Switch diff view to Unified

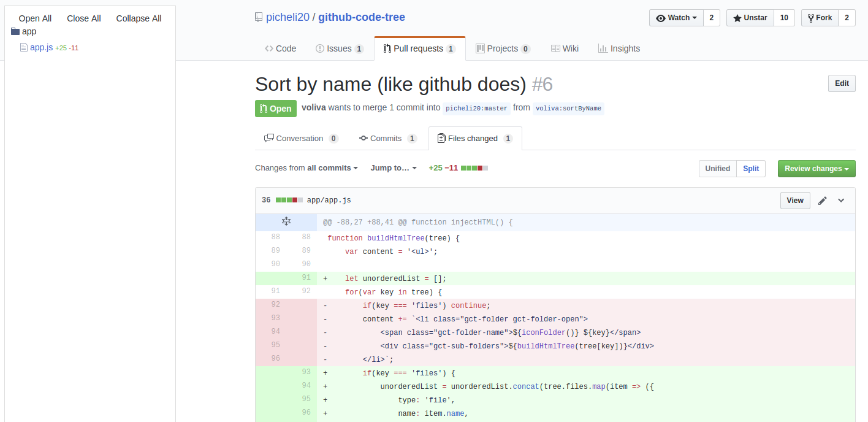pyautogui.click(x=717, y=169)
